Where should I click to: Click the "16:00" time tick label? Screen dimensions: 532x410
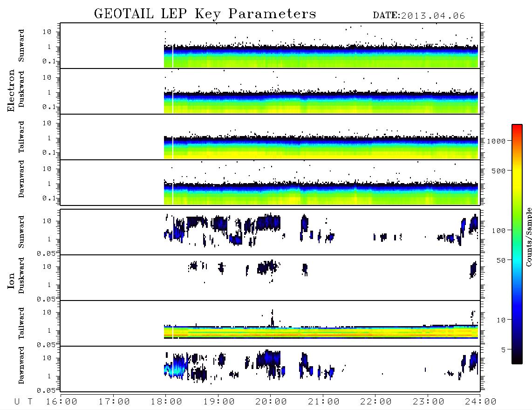click(61, 402)
